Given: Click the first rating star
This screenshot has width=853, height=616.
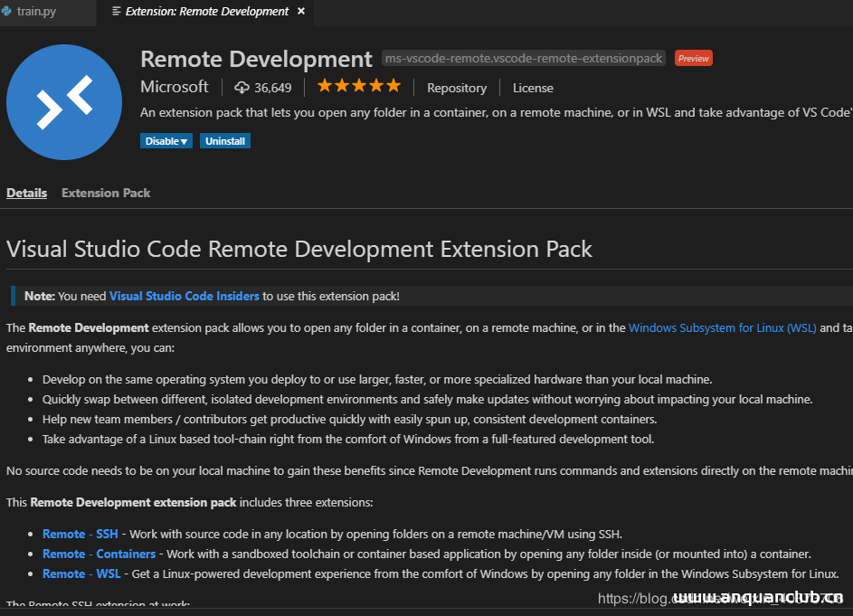Looking at the screenshot, I should pos(322,85).
